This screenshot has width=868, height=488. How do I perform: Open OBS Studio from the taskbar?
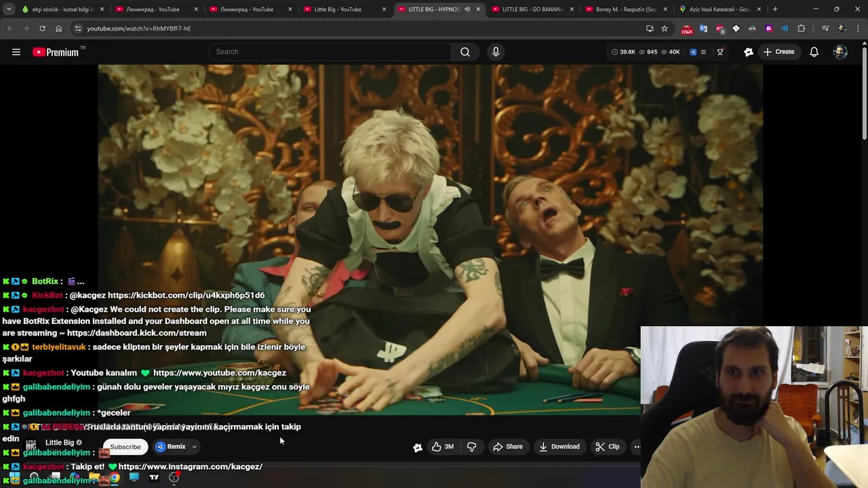point(174,477)
